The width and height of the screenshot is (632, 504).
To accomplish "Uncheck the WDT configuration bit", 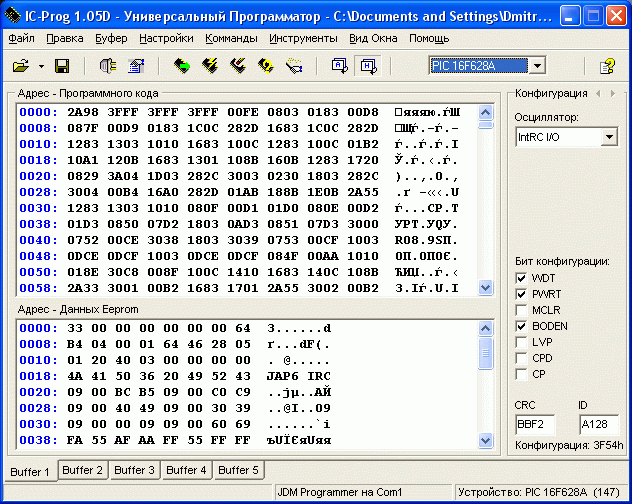I will coord(521,278).
